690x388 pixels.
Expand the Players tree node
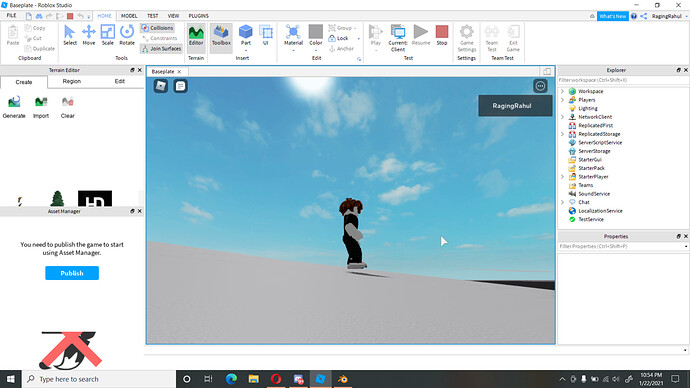[x=562, y=100]
